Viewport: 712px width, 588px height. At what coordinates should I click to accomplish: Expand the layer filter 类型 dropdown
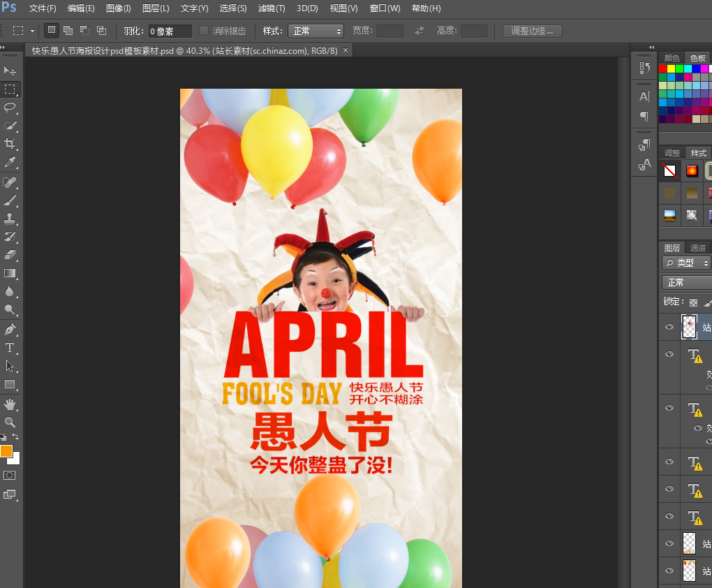pos(686,263)
